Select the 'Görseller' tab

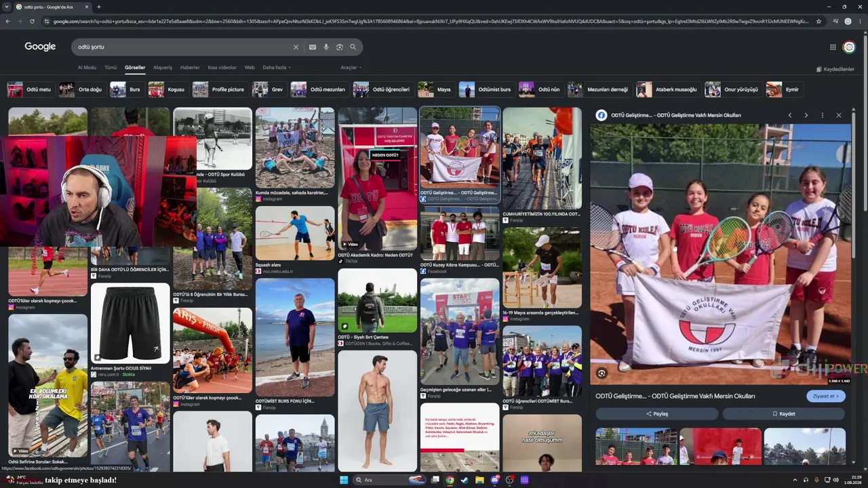click(x=135, y=68)
